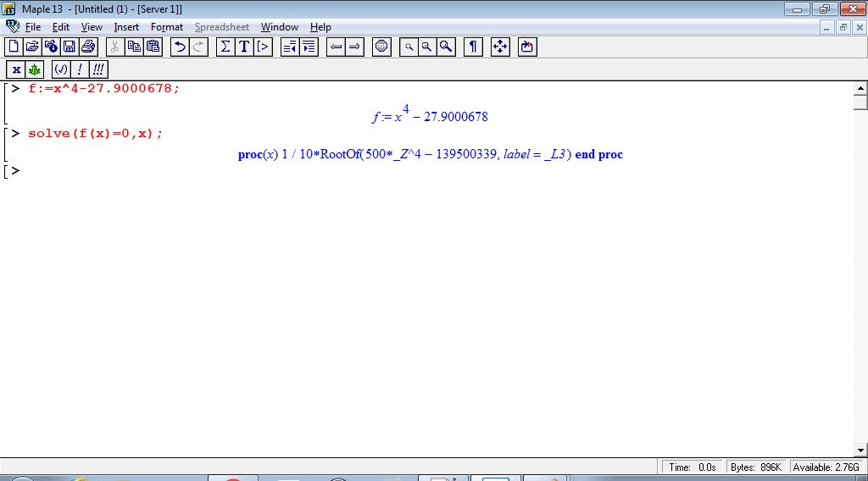
Task: Open a URL icon in toolbar
Action: [x=51, y=47]
